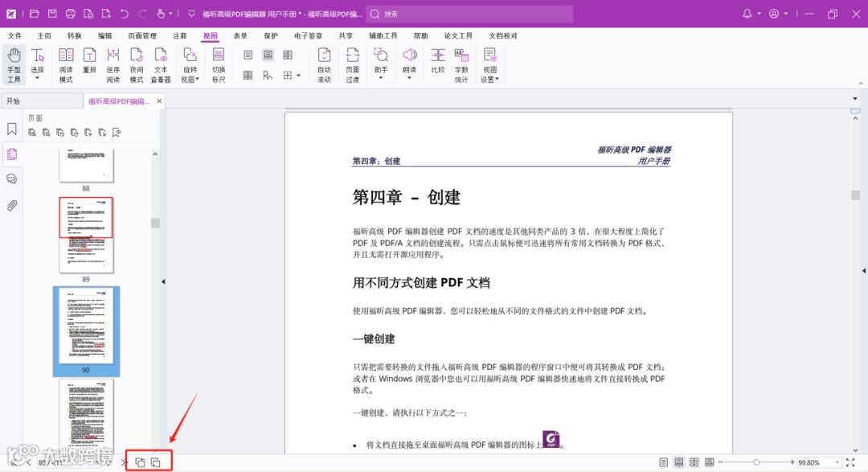Open the Pages thumbnail panel icon
This screenshot has width=868, height=472.
pyautogui.click(x=11, y=154)
